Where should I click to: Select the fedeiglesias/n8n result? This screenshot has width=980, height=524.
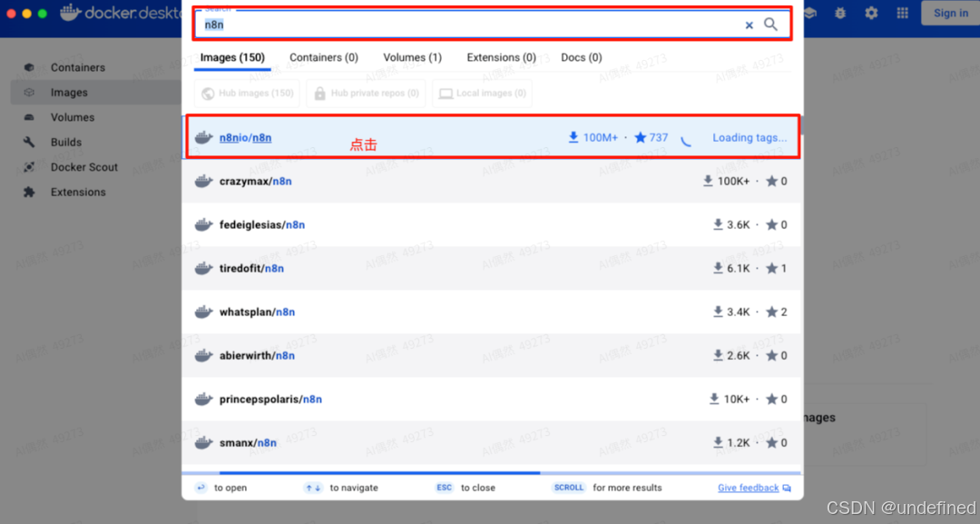(x=492, y=224)
